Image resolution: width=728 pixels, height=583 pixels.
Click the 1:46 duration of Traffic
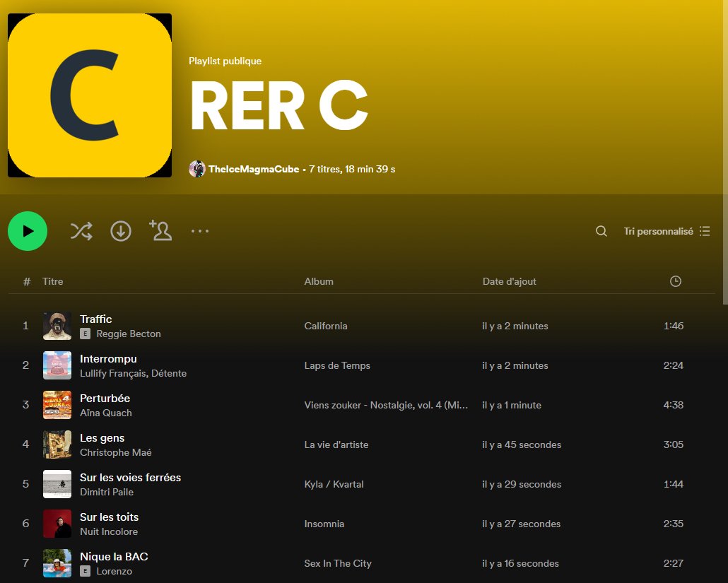pyautogui.click(x=673, y=326)
